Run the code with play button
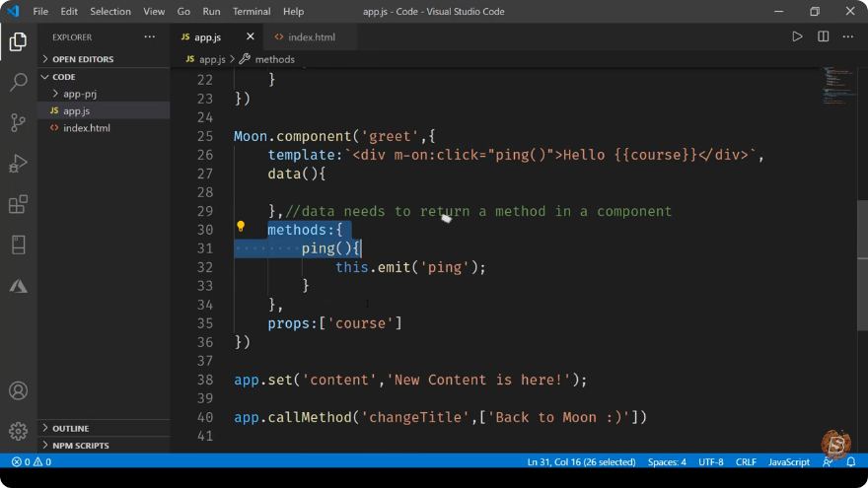This screenshot has width=868, height=488. [x=797, y=37]
